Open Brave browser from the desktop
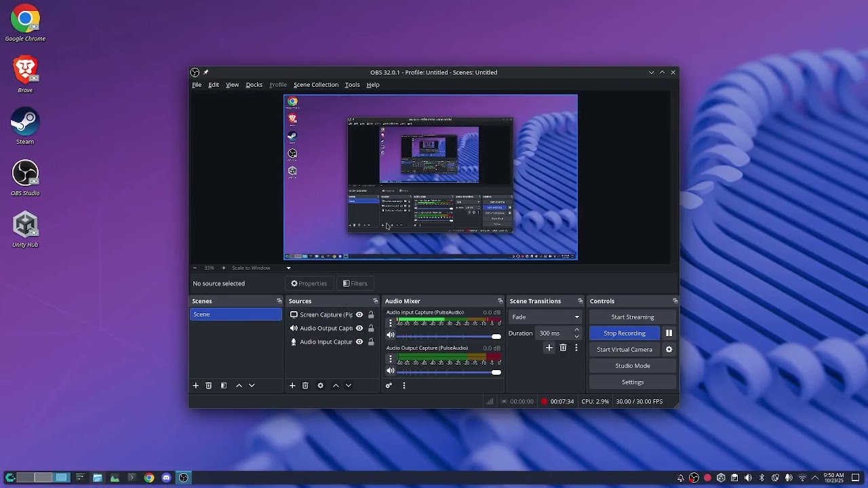 25,75
